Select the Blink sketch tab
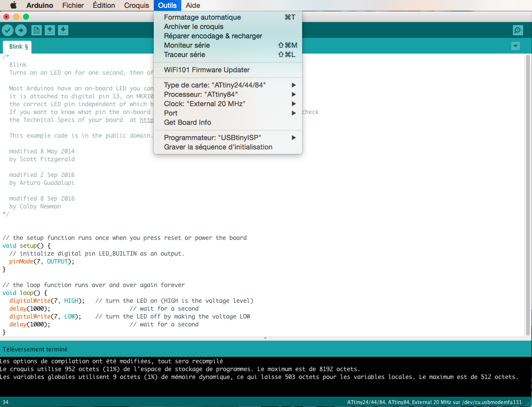This screenshot has width=532, height=407. [18, 47]
